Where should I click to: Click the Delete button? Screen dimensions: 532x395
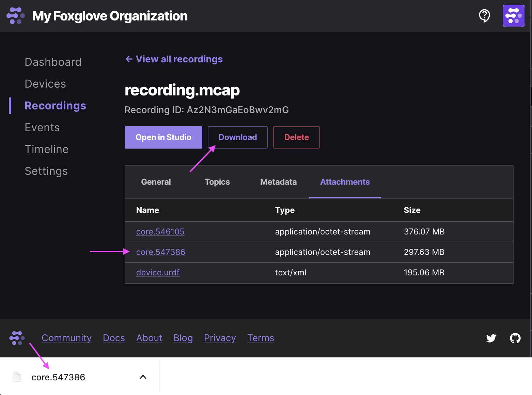tap(296, 137)
